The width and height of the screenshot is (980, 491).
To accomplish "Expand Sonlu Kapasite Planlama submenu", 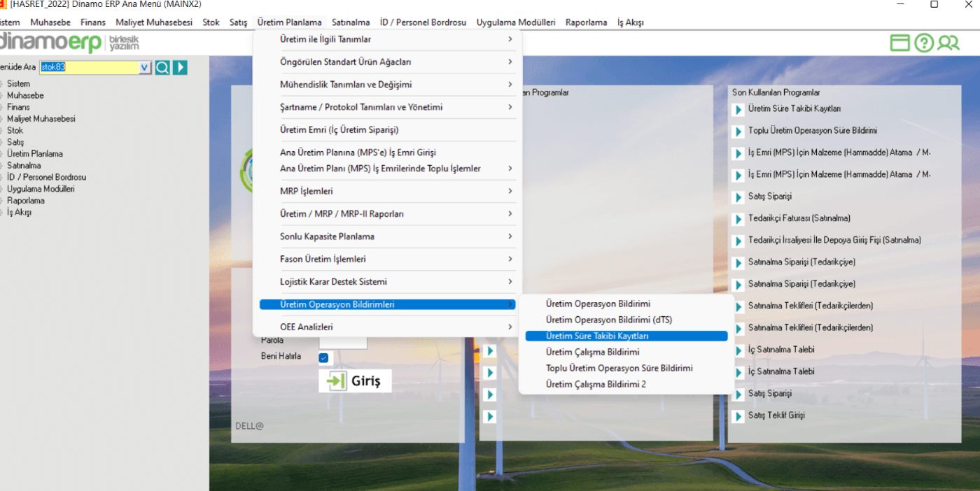I will tap(387, 236).
